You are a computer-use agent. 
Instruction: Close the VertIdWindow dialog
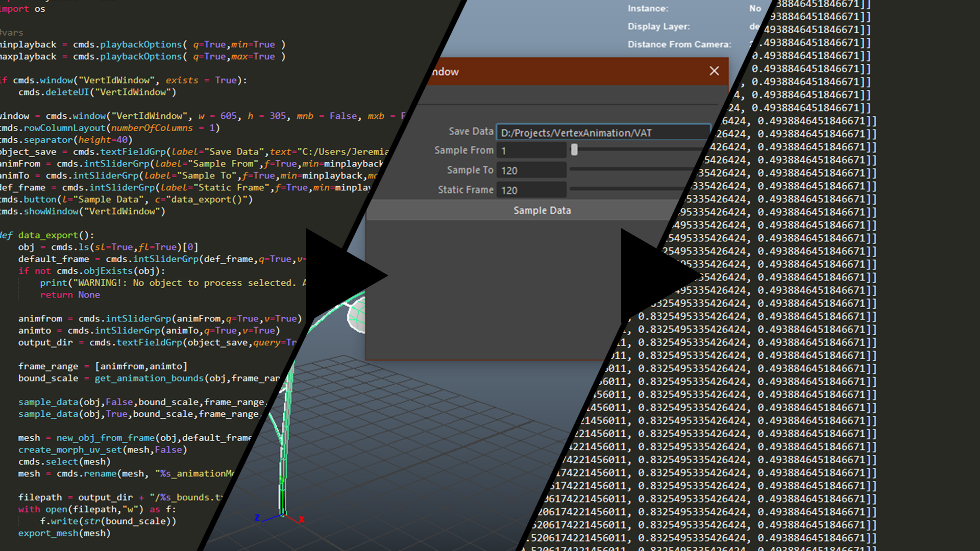pyautogui.click(x=714, y=71)
